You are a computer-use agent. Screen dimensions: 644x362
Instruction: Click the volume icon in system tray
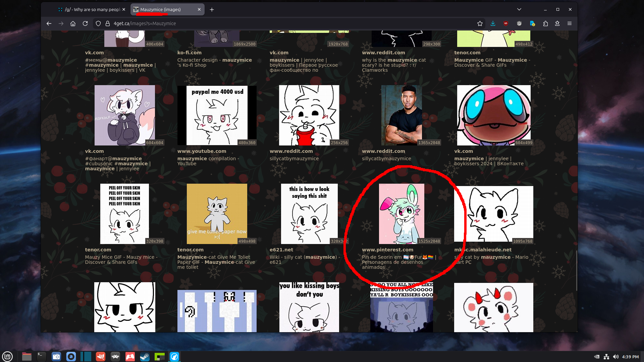coord(616,357)
